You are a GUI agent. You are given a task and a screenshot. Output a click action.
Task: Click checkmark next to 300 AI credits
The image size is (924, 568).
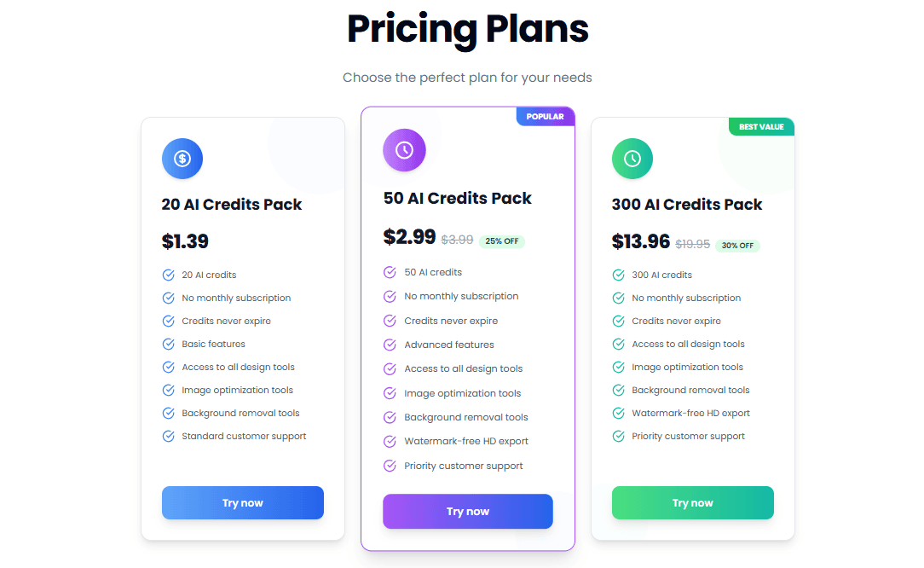point(618,275)
